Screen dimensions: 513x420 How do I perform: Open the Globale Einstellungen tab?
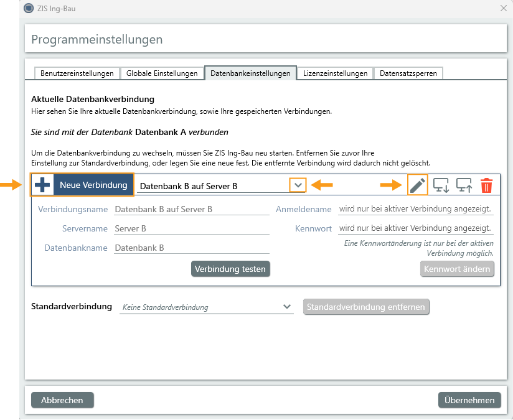tap(162, 73)
